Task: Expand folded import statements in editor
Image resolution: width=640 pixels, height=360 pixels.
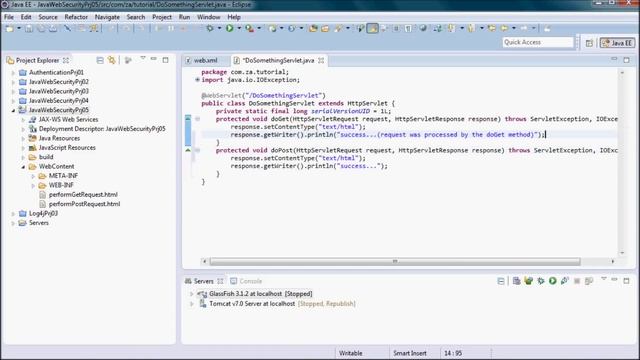Action: tap(197, 80)
